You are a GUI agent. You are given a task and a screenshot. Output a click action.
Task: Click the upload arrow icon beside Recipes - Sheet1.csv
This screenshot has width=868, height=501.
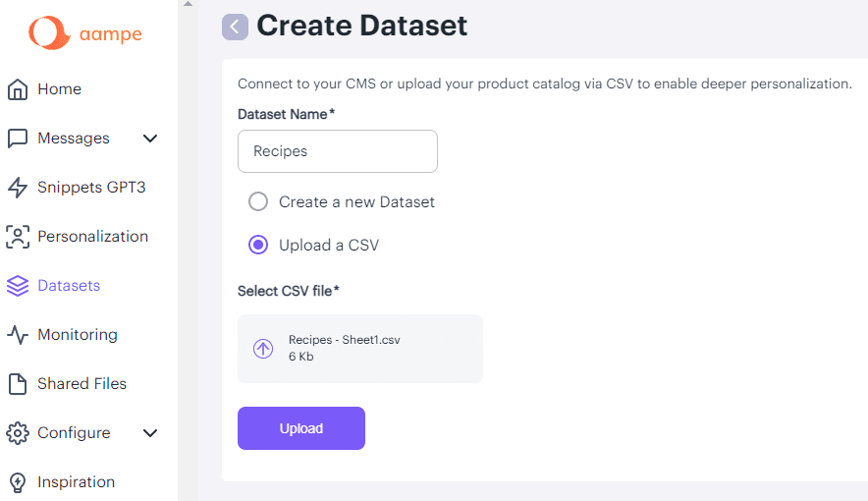point(263,349)
